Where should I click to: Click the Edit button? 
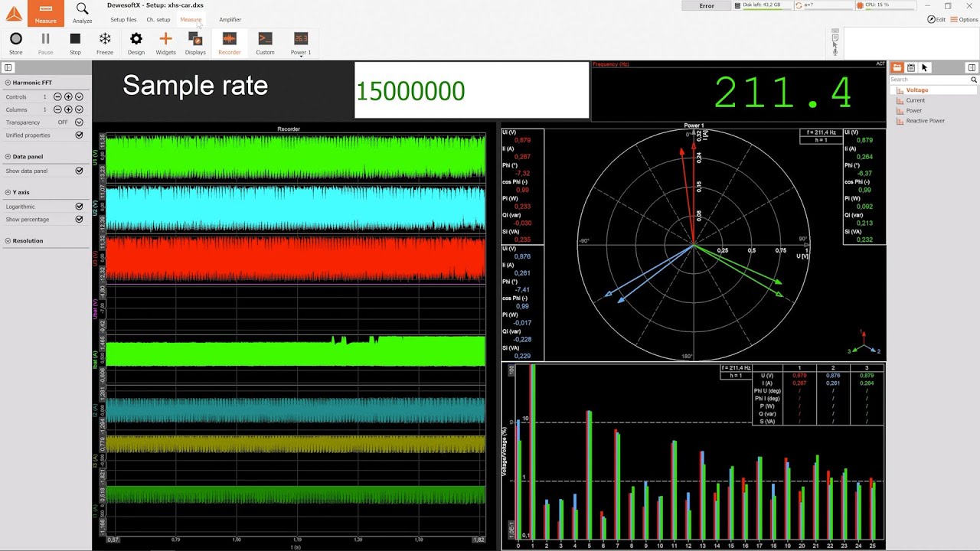tap(936, 20)
